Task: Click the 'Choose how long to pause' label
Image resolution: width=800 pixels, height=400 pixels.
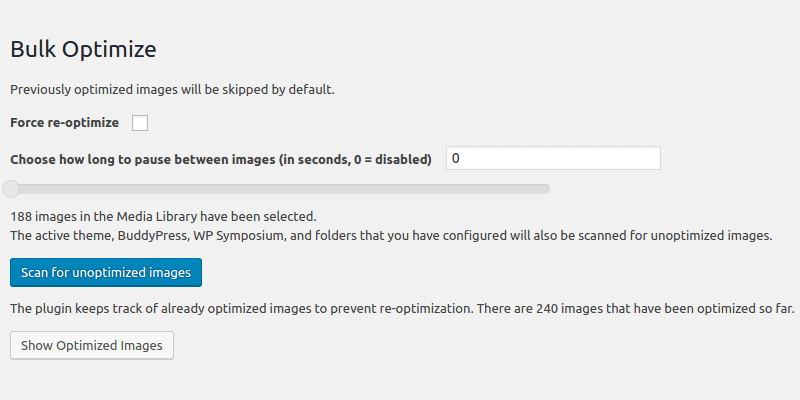Action: pos(220,159)
